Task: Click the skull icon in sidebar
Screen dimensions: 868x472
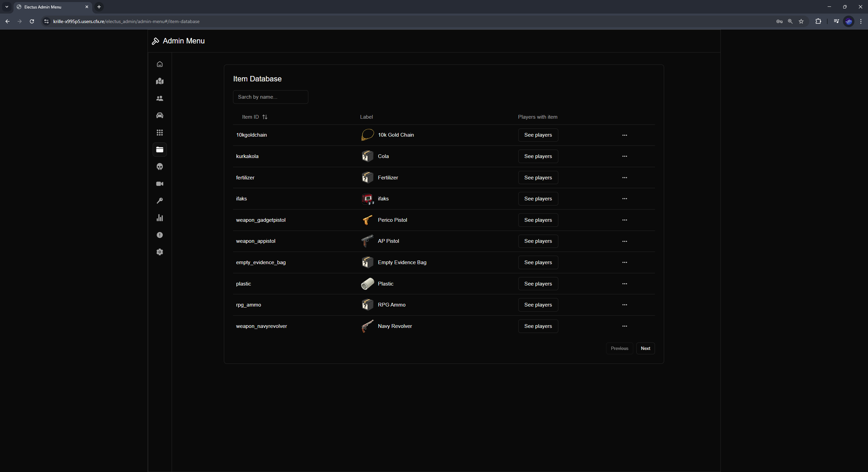Action: [160, 166]
